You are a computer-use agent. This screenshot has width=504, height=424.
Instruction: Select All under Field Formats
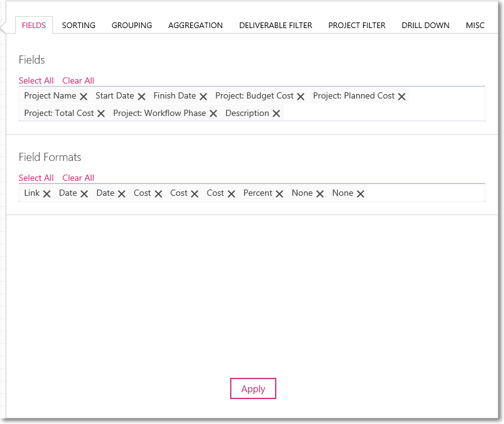[36, 178]
